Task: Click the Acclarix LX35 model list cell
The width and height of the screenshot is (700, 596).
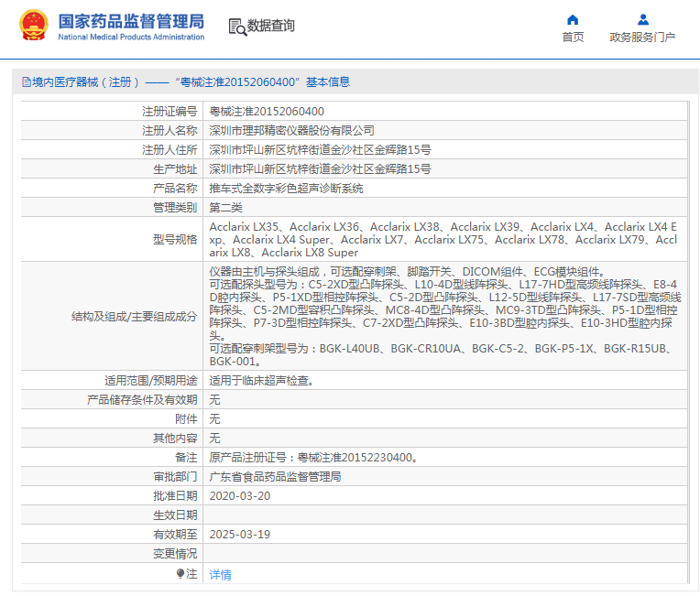Action: [444, 240]
